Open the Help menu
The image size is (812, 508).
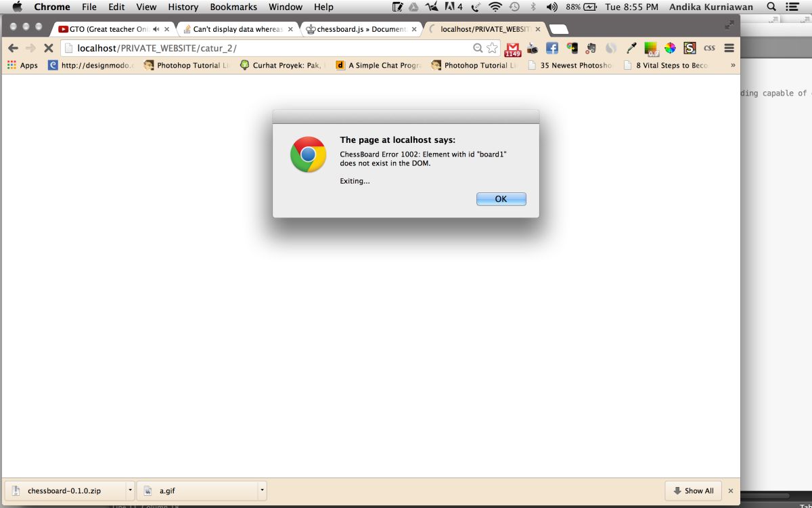pyautogui.click(x=323, y=7)
